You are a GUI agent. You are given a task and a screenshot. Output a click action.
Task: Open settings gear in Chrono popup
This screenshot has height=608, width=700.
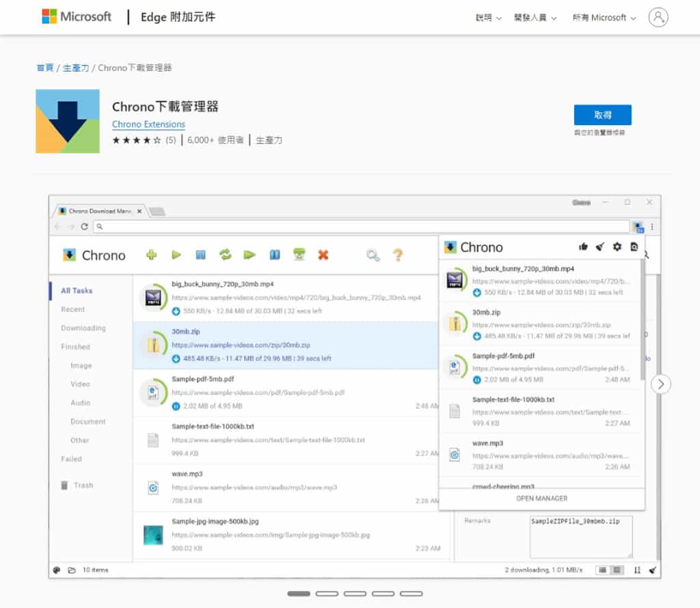[617, 247]
